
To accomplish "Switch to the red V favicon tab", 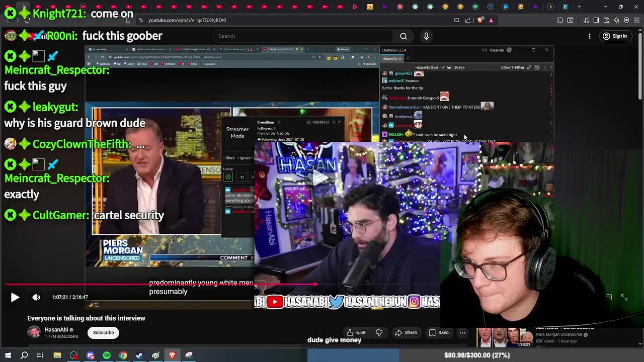I will click(x=400, y=7).
